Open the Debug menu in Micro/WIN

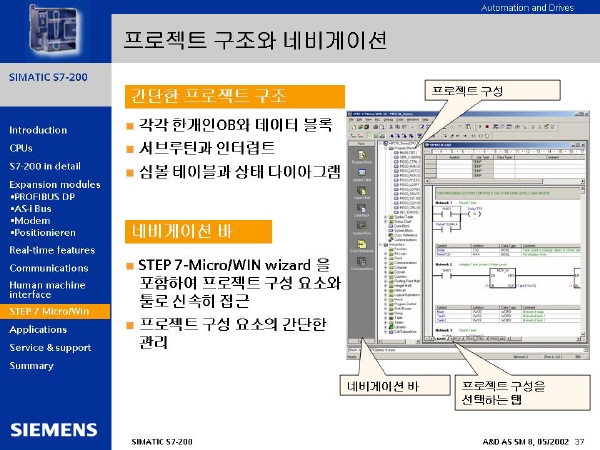click(388, 119)
